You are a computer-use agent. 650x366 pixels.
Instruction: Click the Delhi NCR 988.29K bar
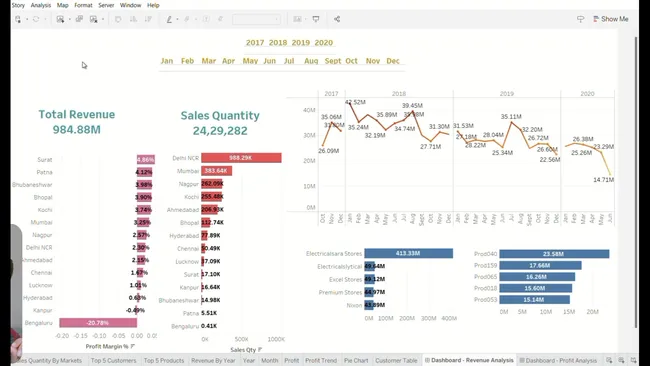pyautogui.click(x=241, y=158)
